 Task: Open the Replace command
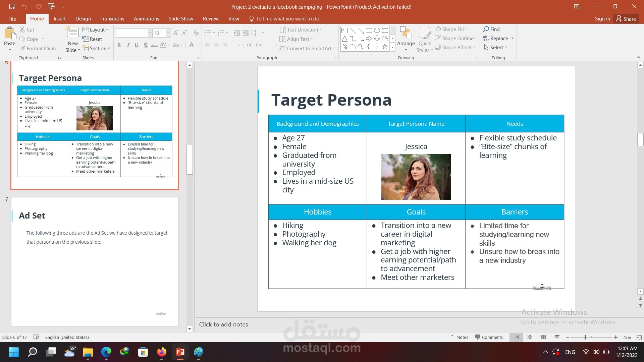(x=498, y=38)
